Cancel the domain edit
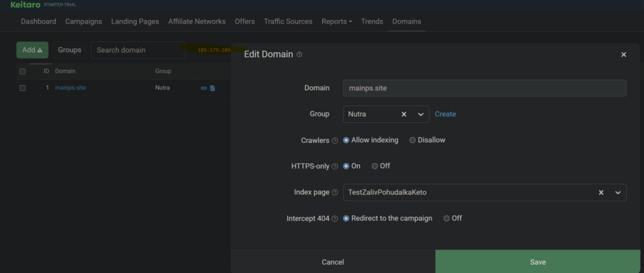The width and height of the screenshot is (644, 273). [x=333, y=262]
